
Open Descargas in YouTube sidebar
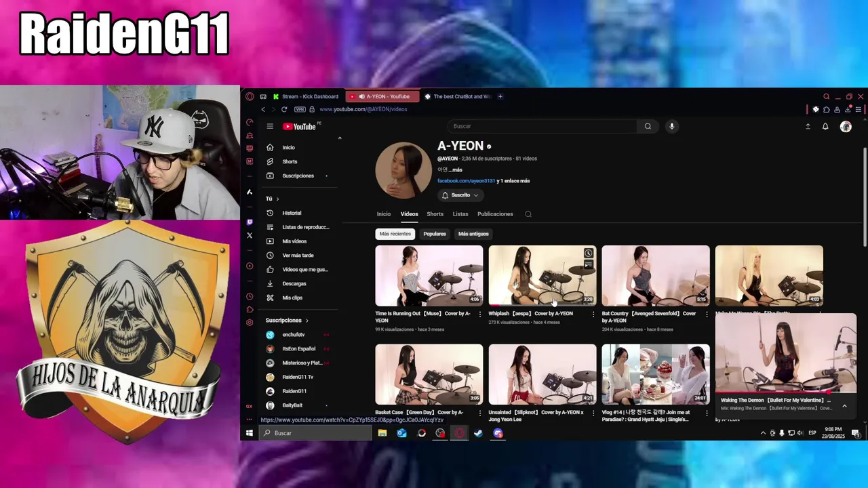coord(294,283)
